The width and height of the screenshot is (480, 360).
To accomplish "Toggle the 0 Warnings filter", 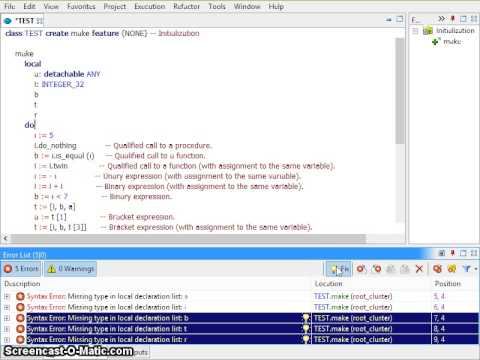I will pyautogui.click(x=71, y=269).
